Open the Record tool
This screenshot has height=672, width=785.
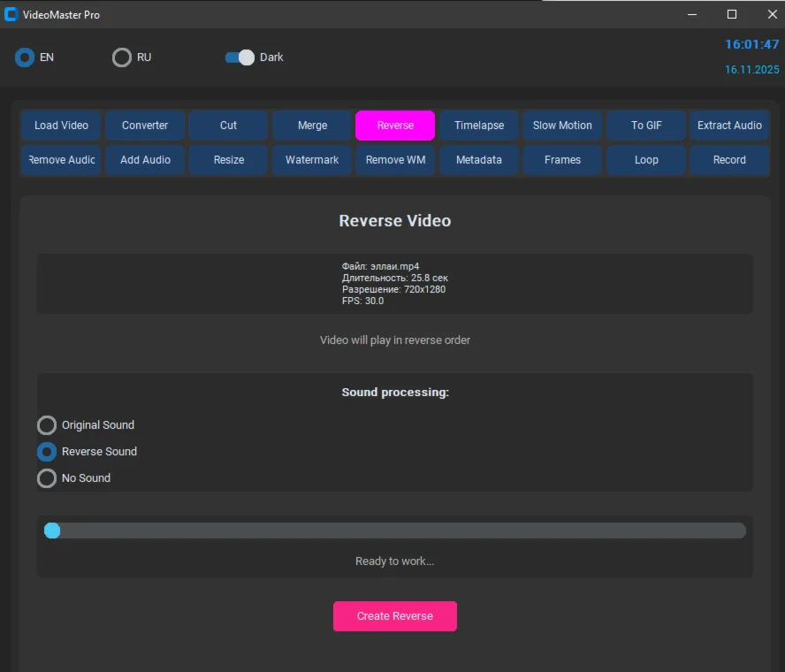click(729, 160)
